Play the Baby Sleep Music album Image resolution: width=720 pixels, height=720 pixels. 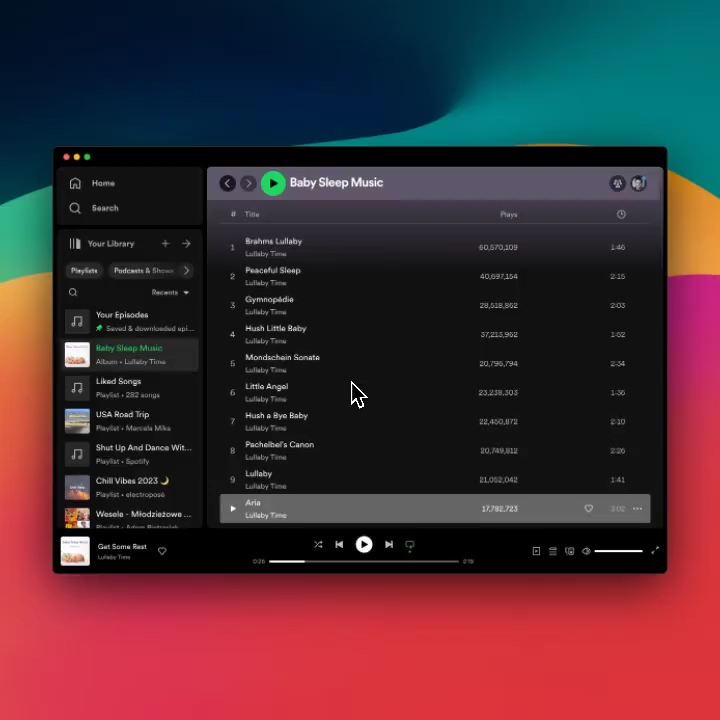pyautogui.click(x=273, y=183)
